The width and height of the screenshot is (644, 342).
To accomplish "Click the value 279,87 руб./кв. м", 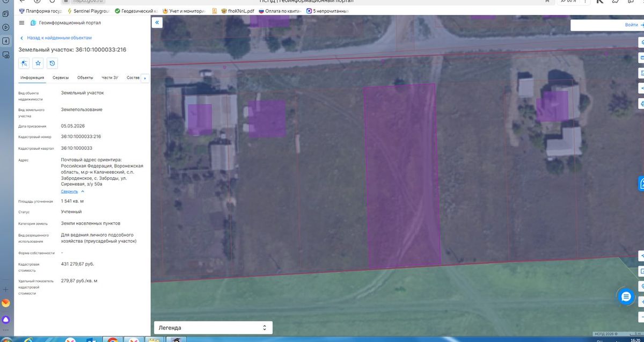I will pyautogui.click(x=79, y=281).
